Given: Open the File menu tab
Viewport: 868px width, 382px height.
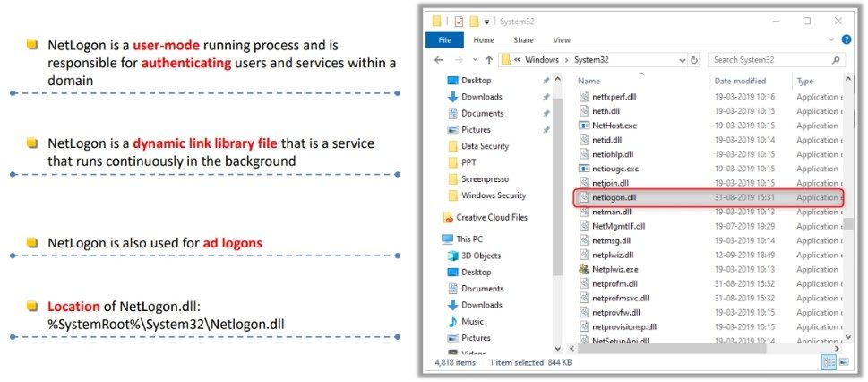Looking at the screenshot, I should 444,40.
